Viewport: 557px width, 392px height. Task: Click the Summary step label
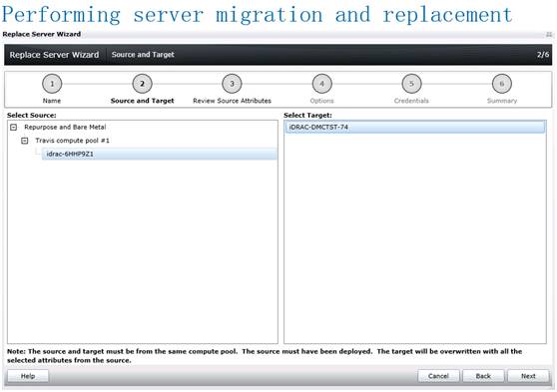(502, 101)
